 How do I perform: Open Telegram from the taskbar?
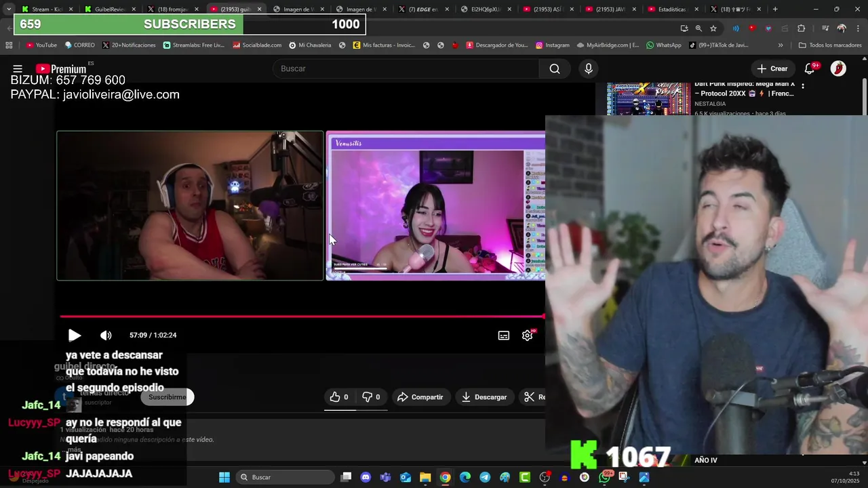coord(485,477)
